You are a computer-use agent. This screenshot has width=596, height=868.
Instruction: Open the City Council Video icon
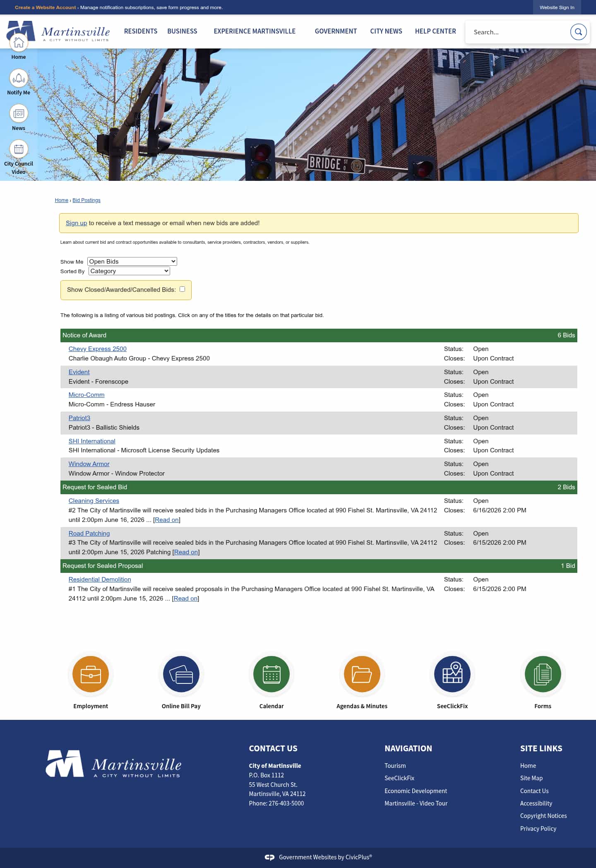(x=19, y=149)
